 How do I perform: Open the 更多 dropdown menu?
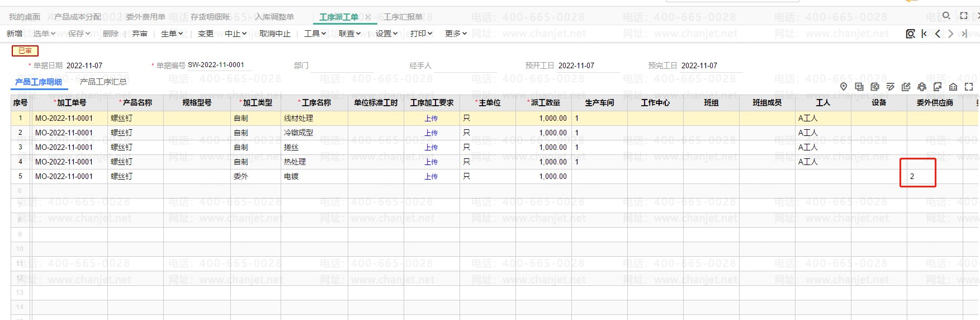(x=456, y=34)
